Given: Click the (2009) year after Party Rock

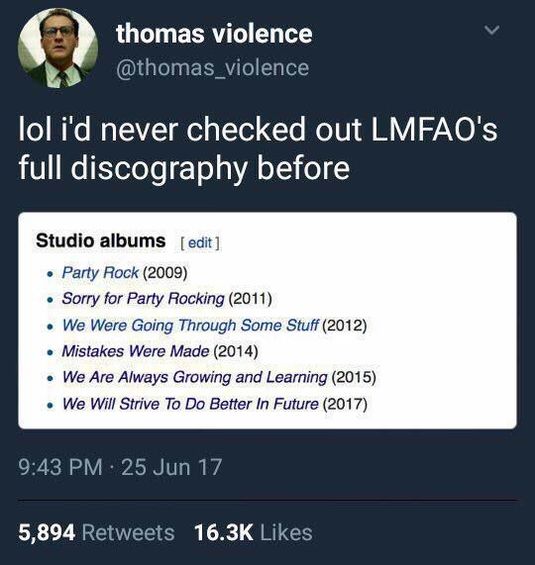Looking at the screenshot, I should click(165, 273).
